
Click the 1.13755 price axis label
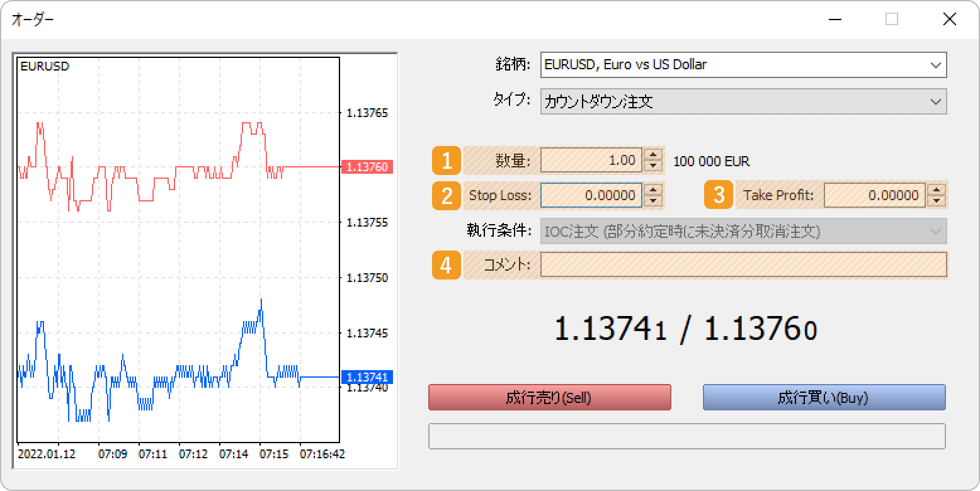coord(367,222)
